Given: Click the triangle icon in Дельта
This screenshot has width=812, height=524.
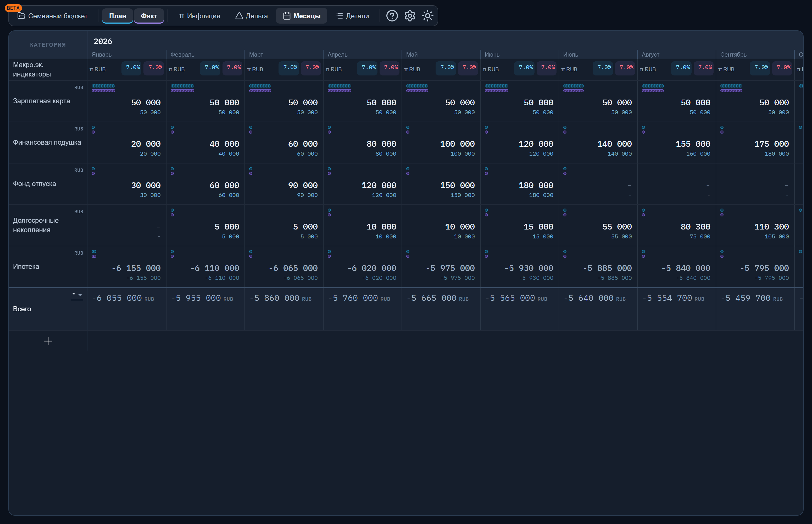Looking at the screenshot, I should pos(239,16).
